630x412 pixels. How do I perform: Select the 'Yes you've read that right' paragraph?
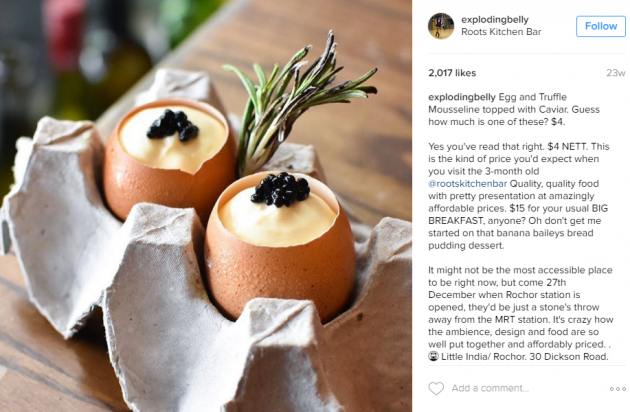[x=519, y=196]
